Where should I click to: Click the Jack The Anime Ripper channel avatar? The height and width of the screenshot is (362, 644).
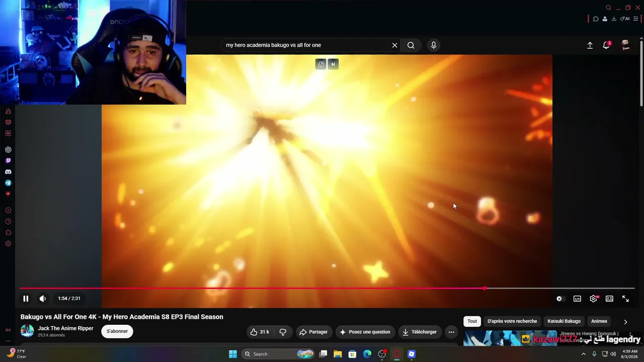27,331
